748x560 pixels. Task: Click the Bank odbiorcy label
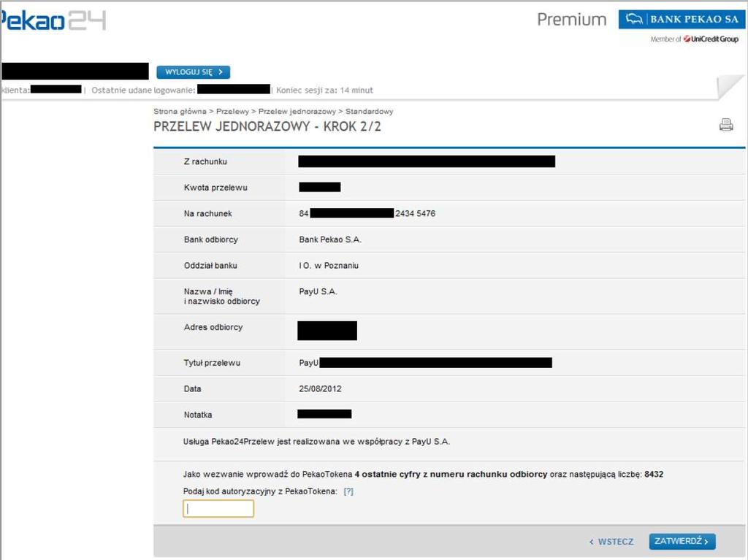point(211,239)
